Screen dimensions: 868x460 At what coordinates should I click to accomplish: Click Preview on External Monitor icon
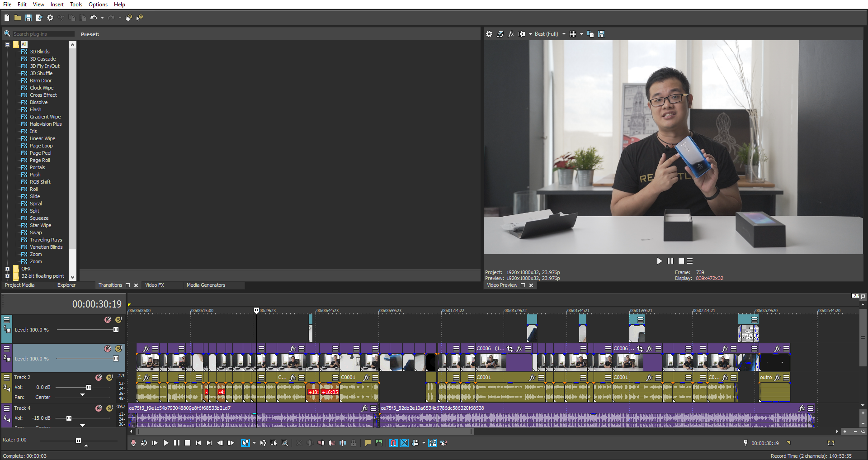click(x=500, y=34)
